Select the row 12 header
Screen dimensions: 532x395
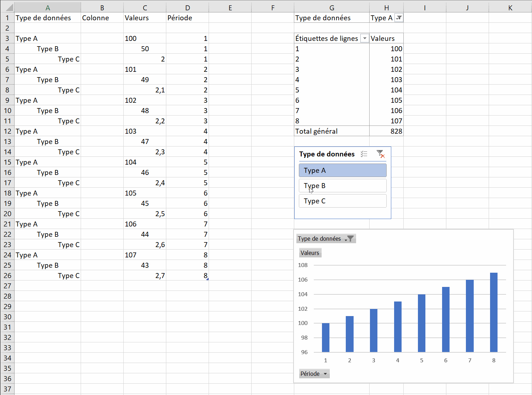[7, 131]
